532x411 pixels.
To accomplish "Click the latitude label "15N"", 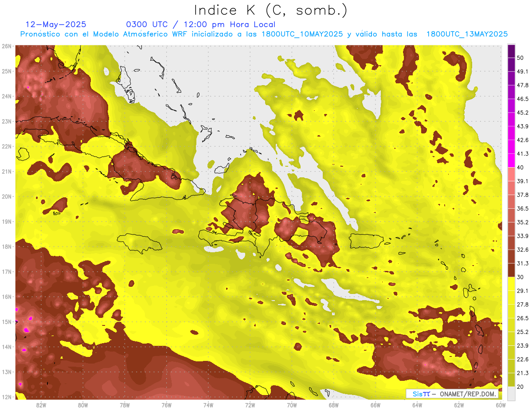I will 7,321.
